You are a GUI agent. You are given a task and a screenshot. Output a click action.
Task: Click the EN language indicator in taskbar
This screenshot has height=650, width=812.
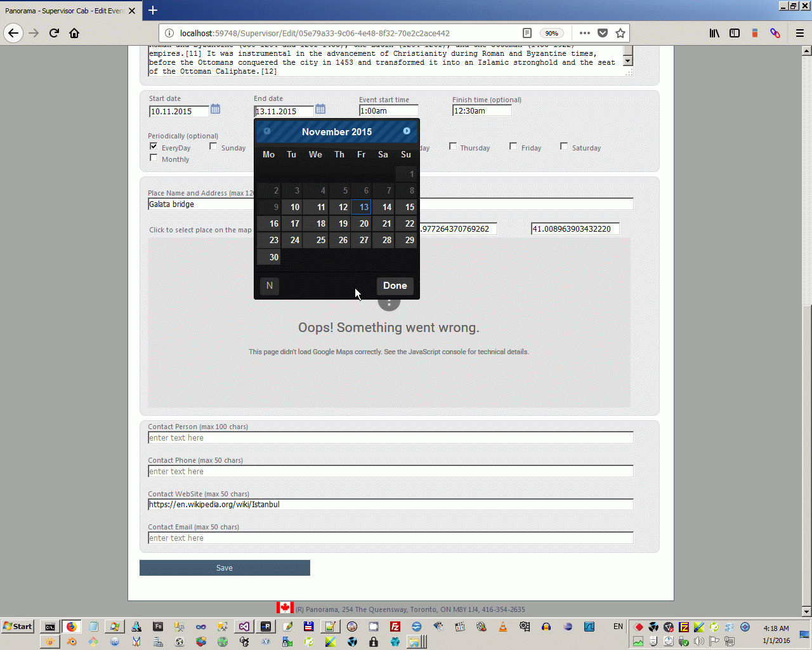618,627
